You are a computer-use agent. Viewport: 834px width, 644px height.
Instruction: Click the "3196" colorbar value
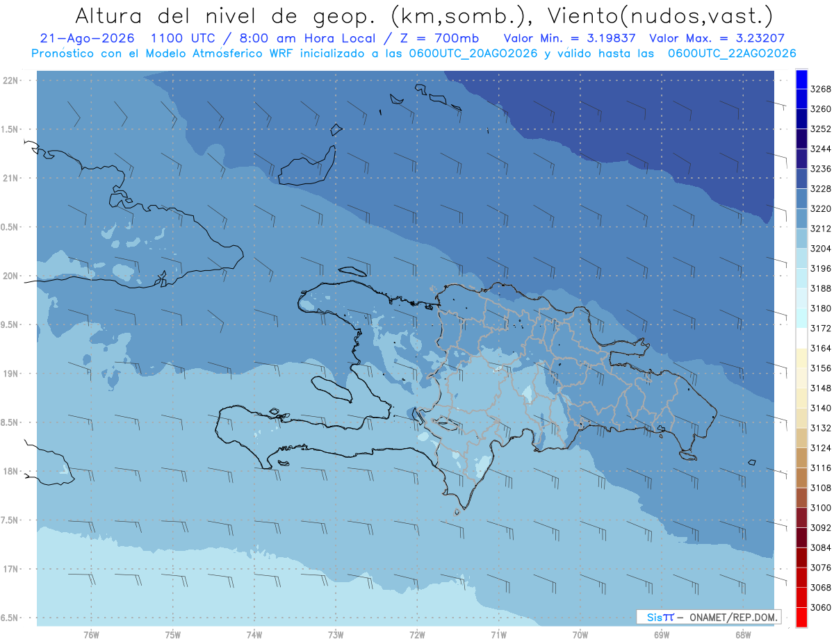tap(821, 269)
